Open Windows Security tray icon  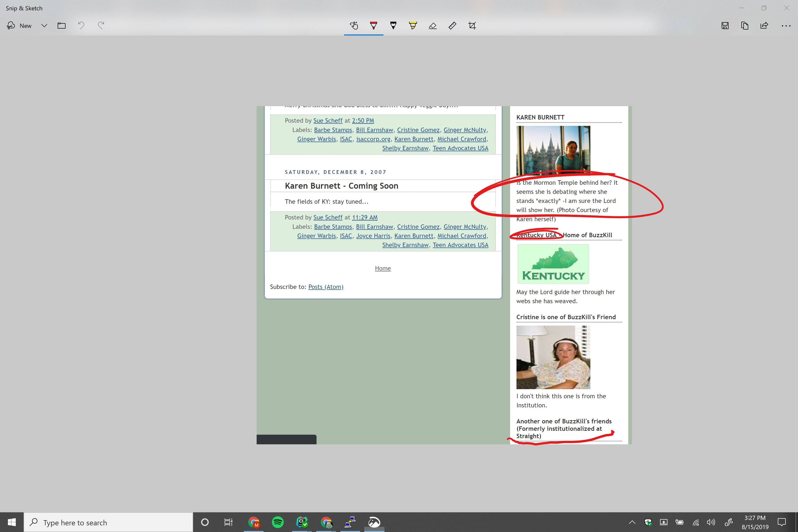[x=648, y=522]
